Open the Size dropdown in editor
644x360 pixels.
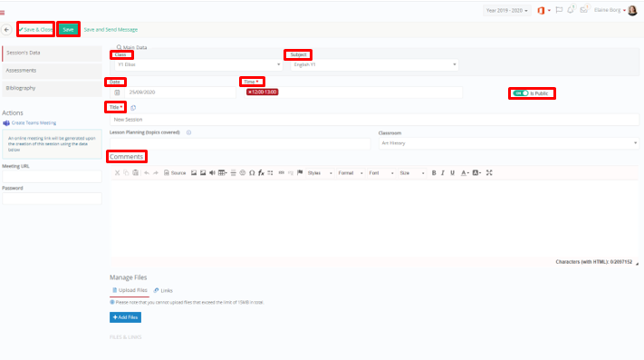click(412, 173)
